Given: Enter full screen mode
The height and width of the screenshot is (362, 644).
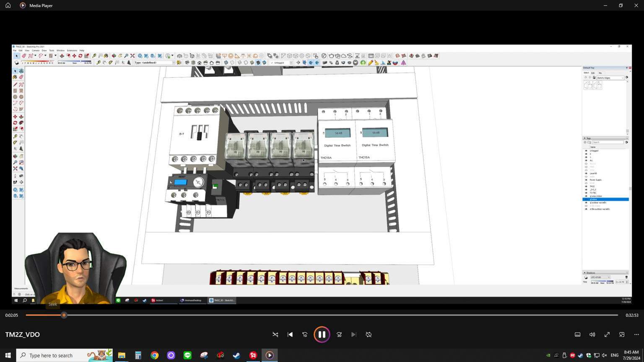Looking at the screenshot, I should coord(607,334).
